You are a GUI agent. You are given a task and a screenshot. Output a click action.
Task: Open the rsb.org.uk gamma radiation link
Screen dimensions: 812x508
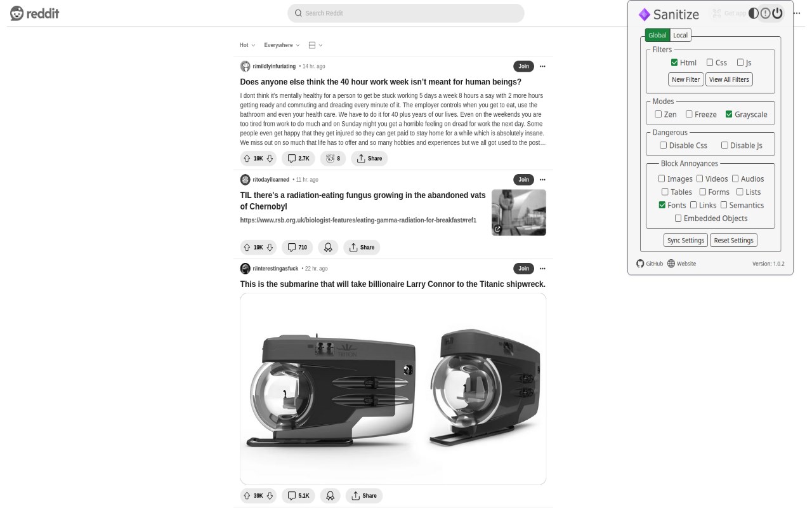(x=358, y=220)
